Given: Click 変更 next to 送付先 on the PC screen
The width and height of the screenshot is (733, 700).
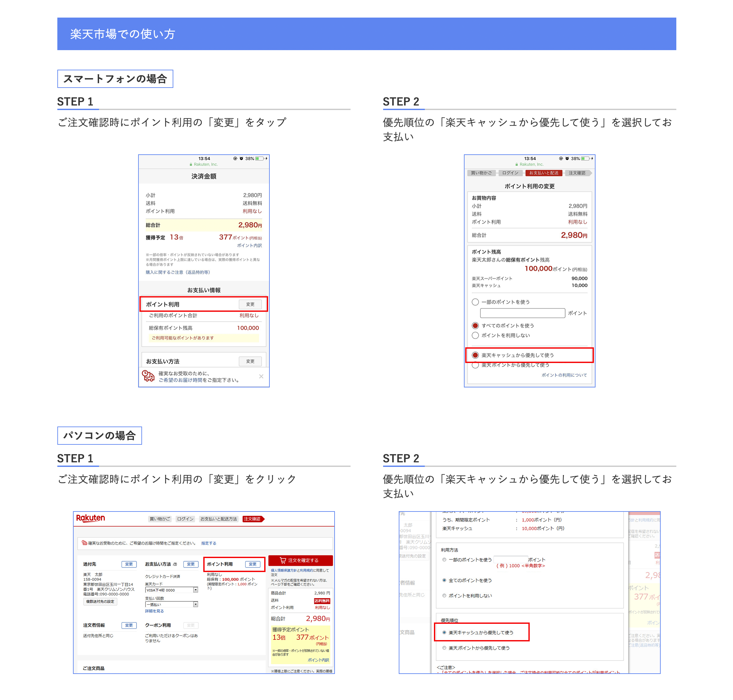Looking at the screenshot, I should (129, 564).
